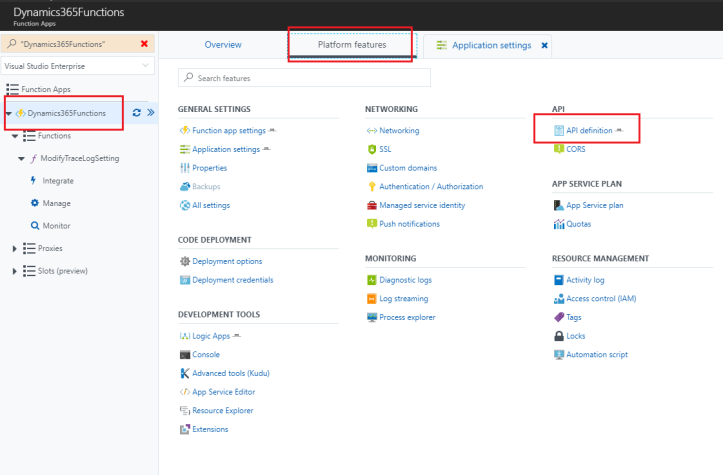
Task: Open the SSL shield icon
Action: pos(371,149)
